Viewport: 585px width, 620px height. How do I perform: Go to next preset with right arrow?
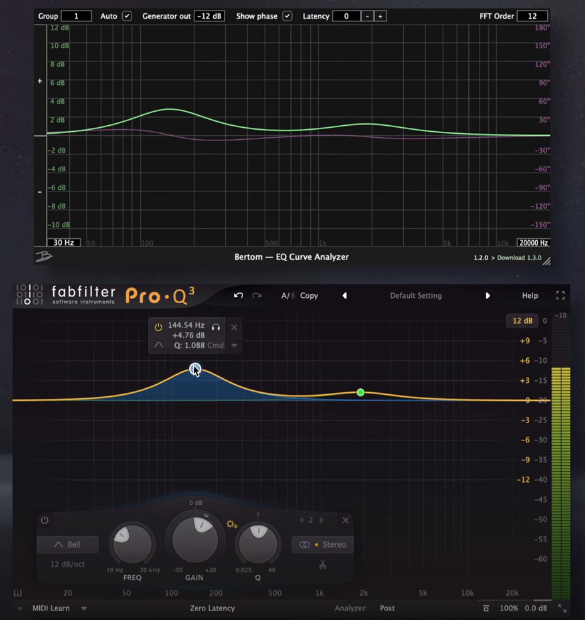pos(488,296)
